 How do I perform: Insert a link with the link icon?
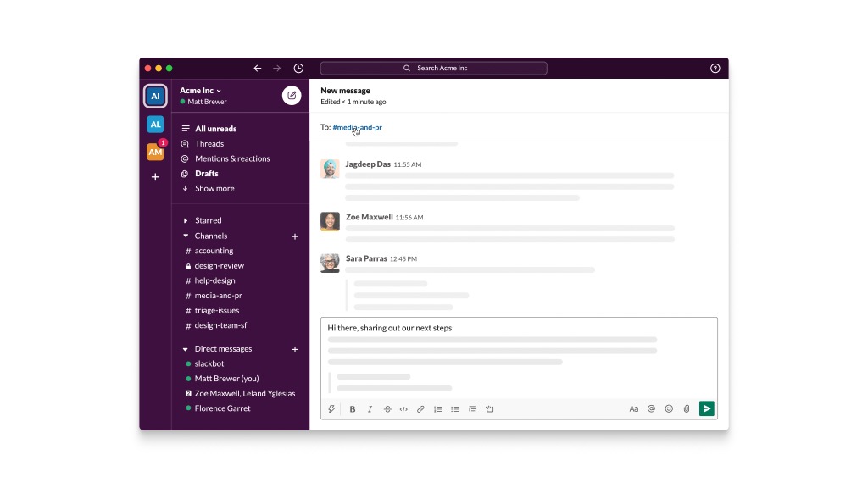[420, 409]
